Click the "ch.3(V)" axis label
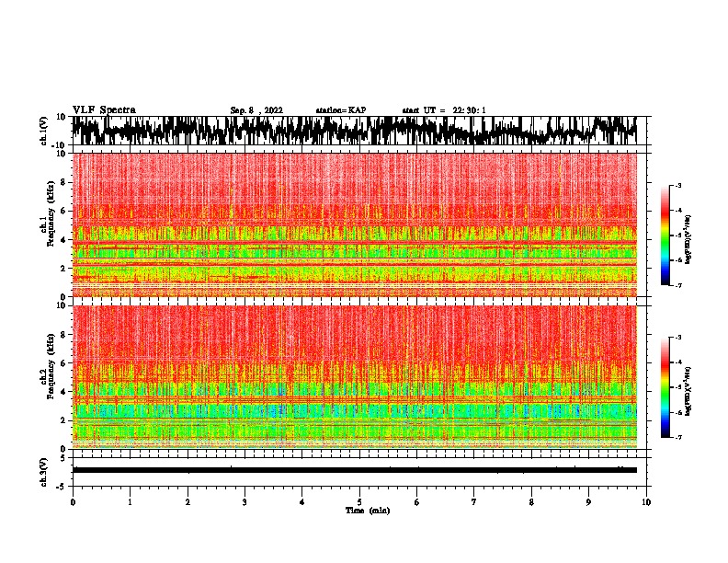 [44, 472]
